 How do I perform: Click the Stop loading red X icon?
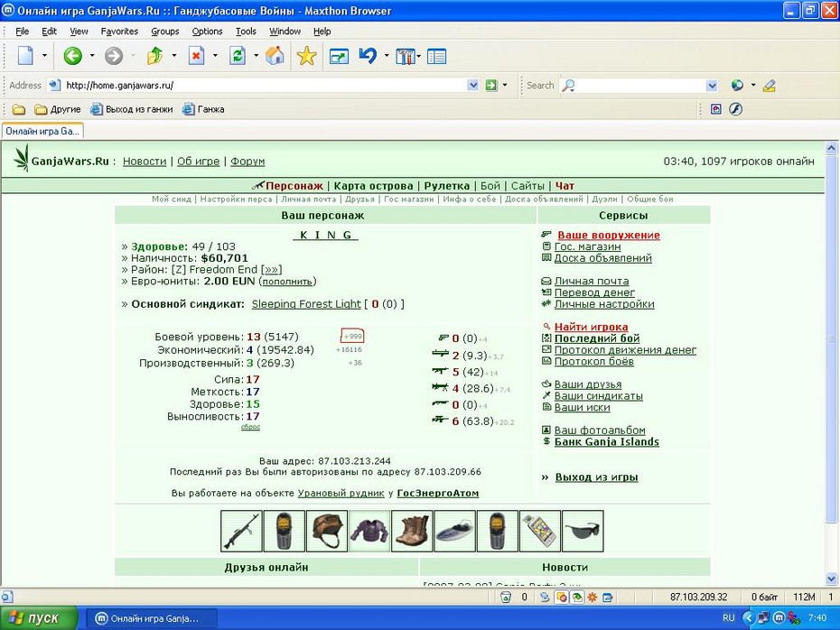coord(197,56)
